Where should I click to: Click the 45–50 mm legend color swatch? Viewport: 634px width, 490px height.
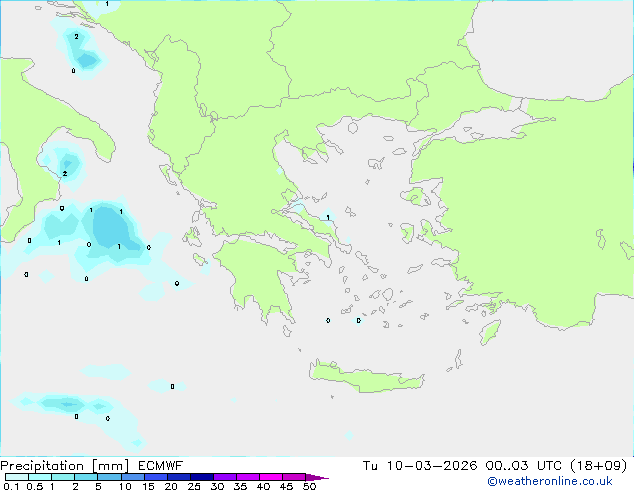pyautogui.click(x=294, y=477)
